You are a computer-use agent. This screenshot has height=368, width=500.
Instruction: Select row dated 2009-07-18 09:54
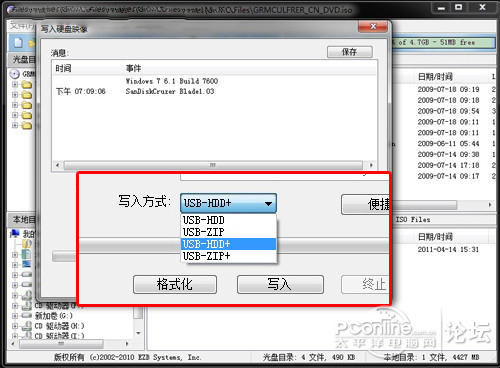(x=448, y=111)
